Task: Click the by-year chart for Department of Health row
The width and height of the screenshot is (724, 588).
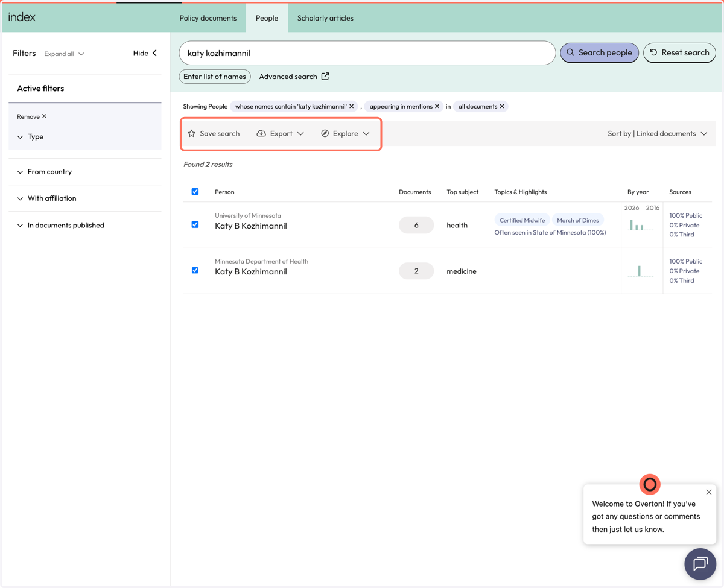Action: coord(640,271)
